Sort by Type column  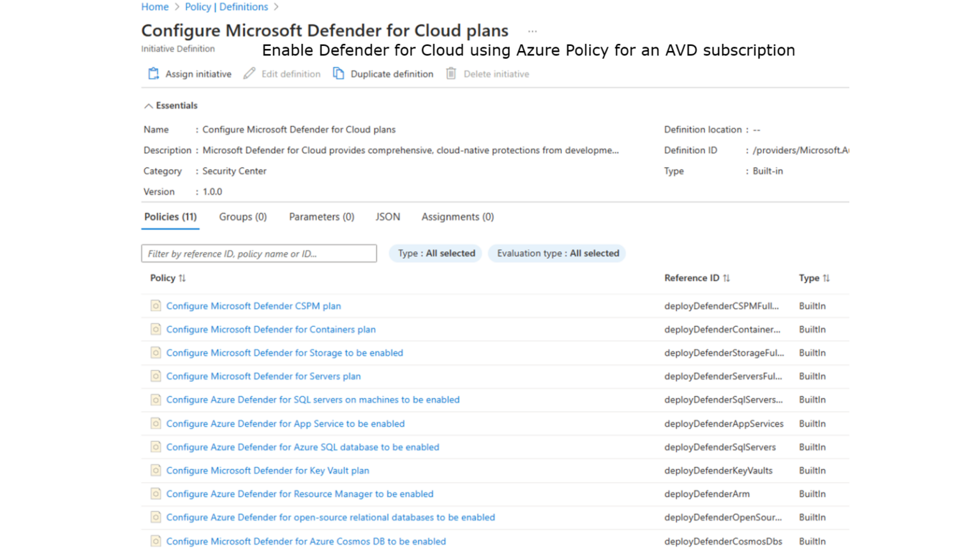click(x=814, y=278)
